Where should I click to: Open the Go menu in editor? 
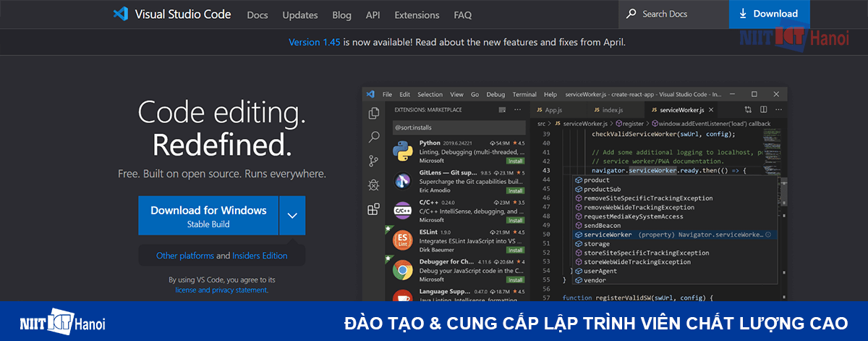pyautogui.click(x=475, y=94)
